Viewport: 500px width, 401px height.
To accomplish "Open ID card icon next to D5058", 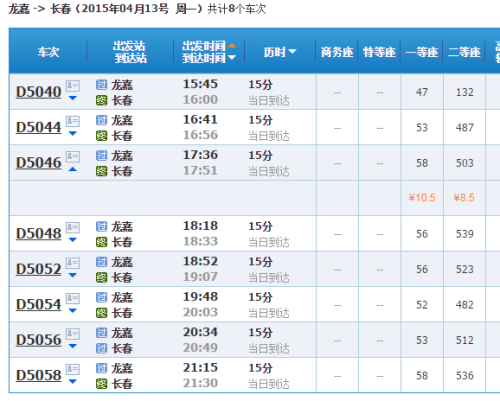I will tap(73, 369).
